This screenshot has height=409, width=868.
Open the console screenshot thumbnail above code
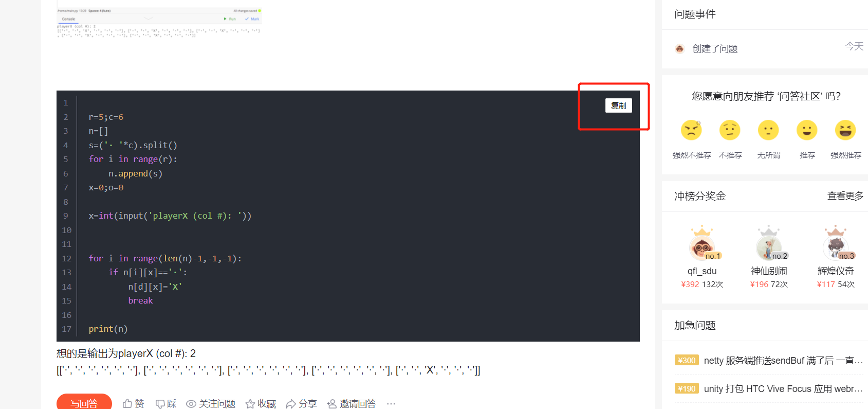coord(159,23)
